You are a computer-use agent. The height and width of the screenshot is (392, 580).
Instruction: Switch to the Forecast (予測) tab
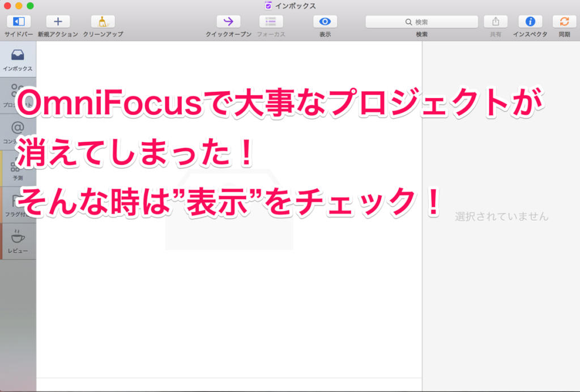coord(18,168)
